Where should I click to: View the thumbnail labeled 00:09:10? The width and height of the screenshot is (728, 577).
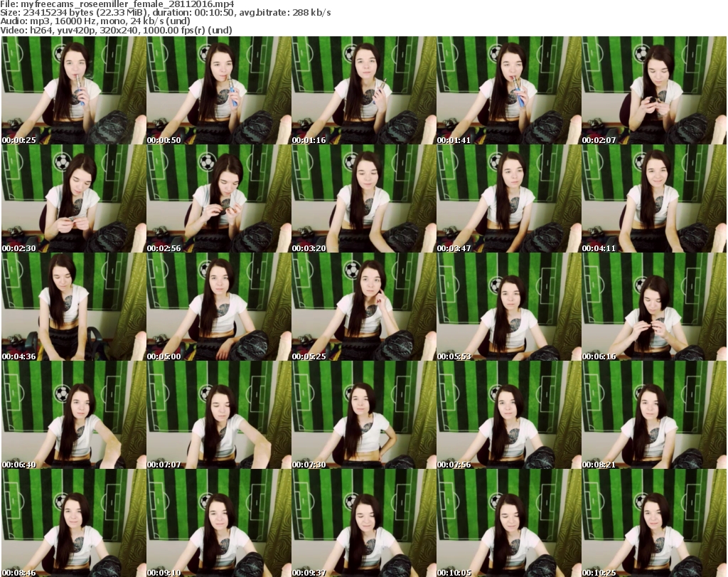[x=219, y=523]
